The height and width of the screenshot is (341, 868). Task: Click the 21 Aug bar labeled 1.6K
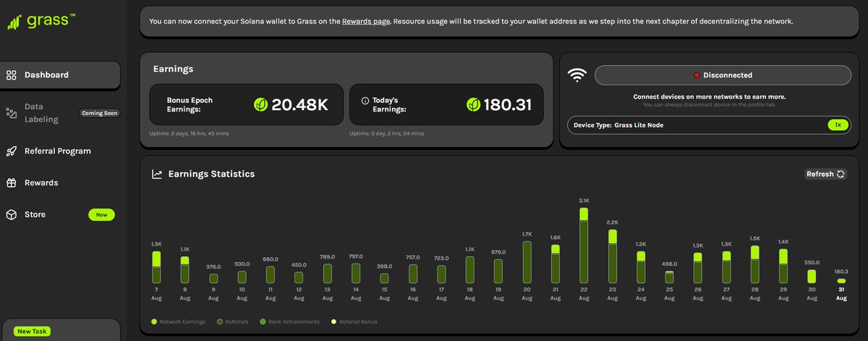556,264
